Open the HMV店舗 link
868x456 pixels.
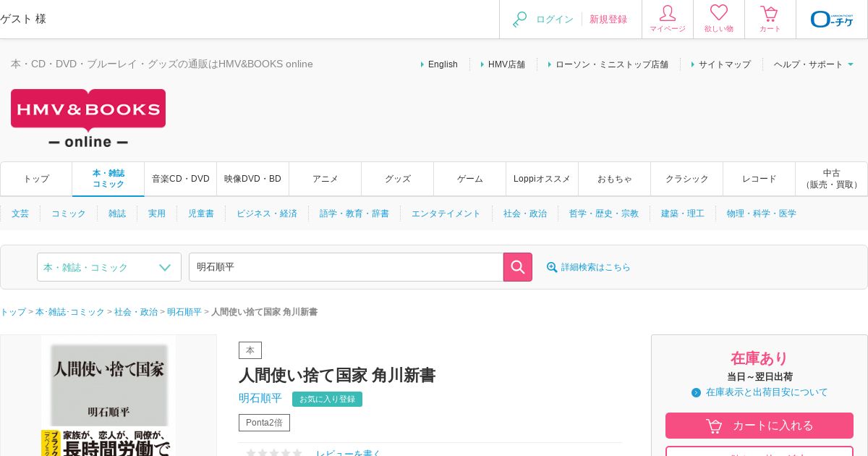click(506, 64)
